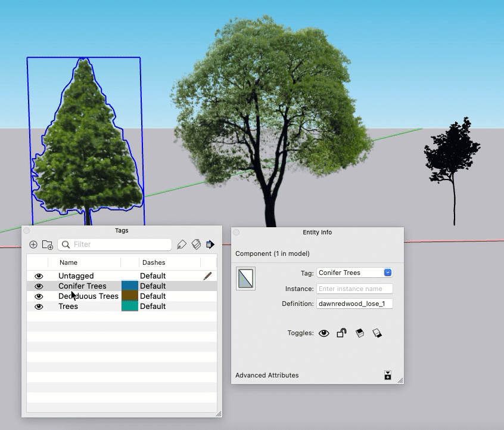Expand the Advanced Attributes section

(267, 375)
